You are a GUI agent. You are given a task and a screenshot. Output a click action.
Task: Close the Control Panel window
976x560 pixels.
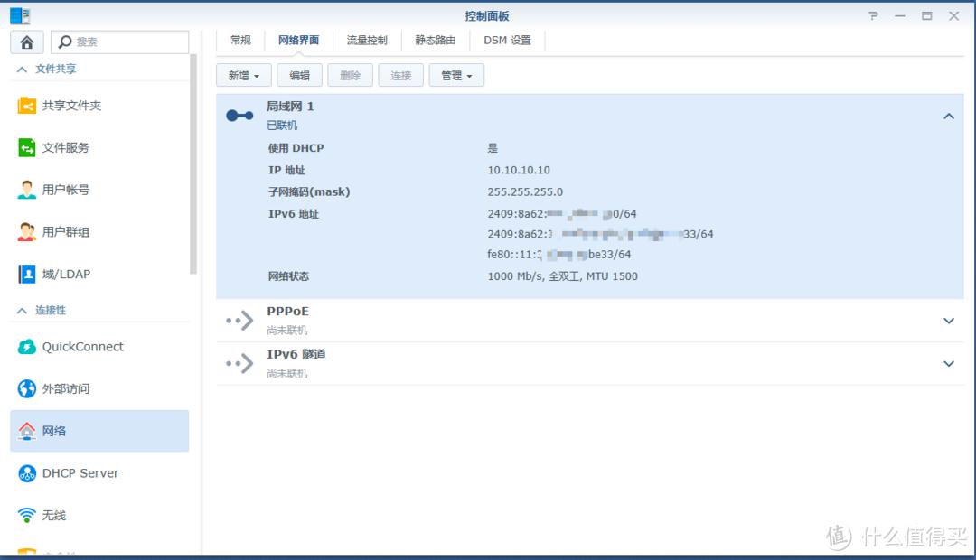pyautogui.click(x=953, y=16)
